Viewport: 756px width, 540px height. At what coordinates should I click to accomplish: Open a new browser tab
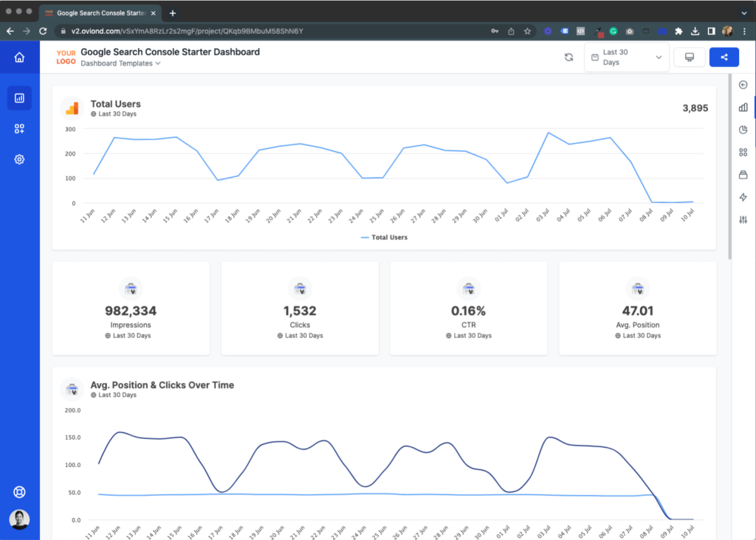click(173, 13)
